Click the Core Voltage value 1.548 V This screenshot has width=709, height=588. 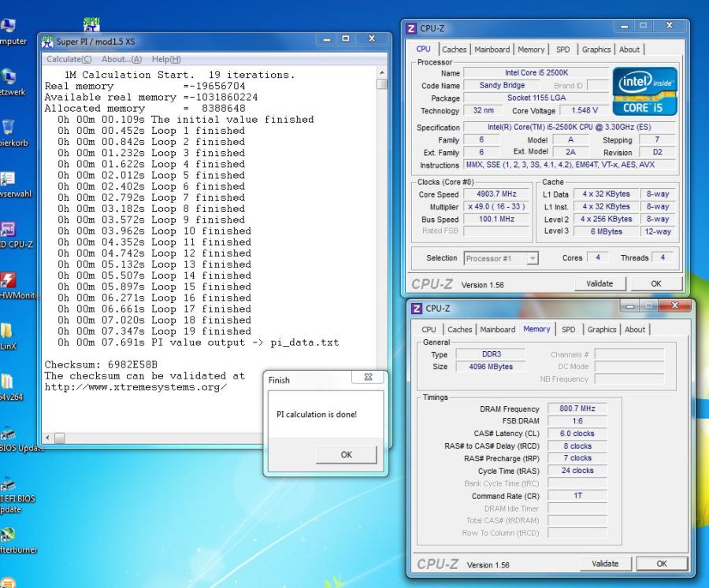point(585,110)
